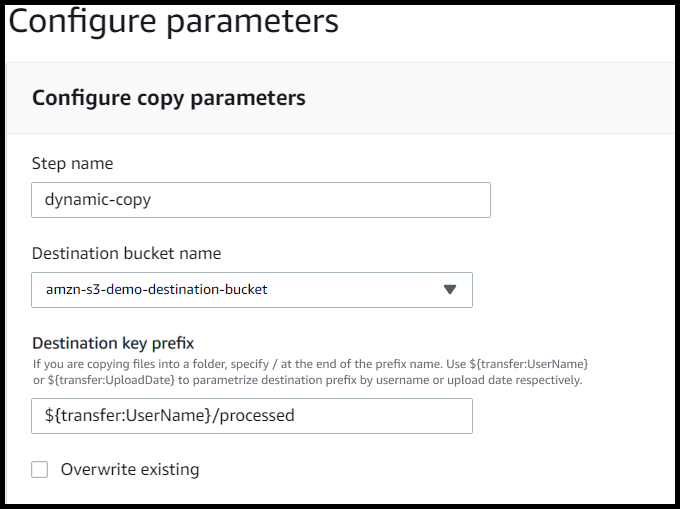Click the "Destination key prefix" label

[x=113, y=344]
